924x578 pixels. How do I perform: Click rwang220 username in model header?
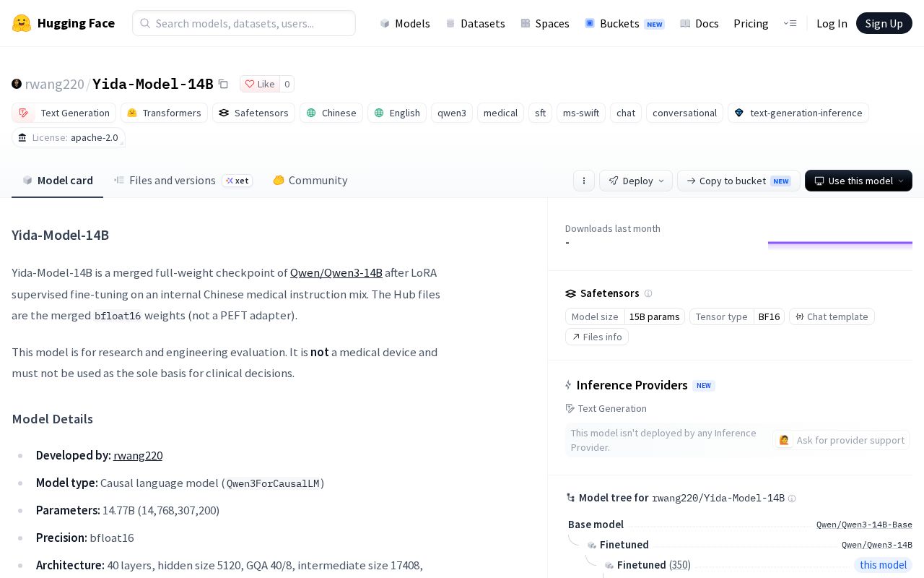pos(55,84)
